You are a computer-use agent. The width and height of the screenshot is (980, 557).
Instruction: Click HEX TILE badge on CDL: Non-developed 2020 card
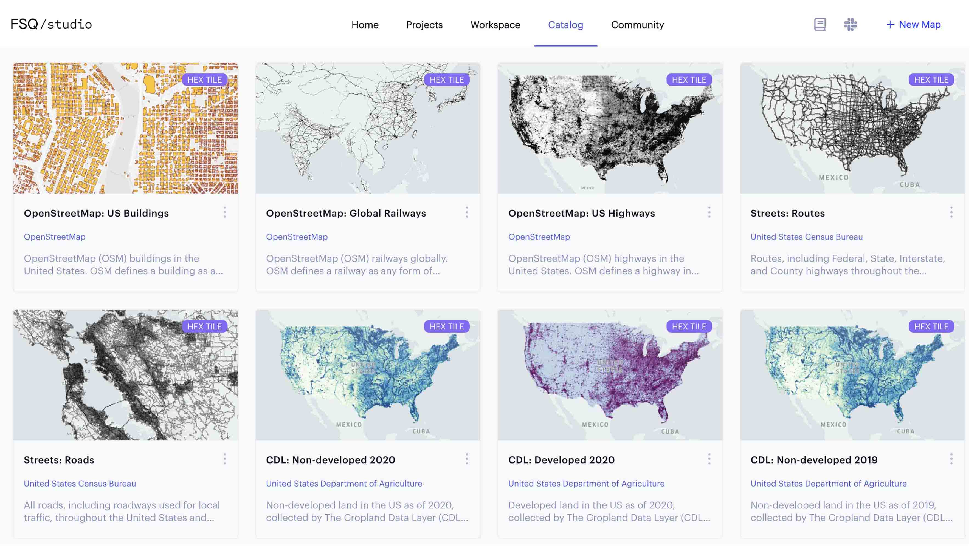coord(447,326)
